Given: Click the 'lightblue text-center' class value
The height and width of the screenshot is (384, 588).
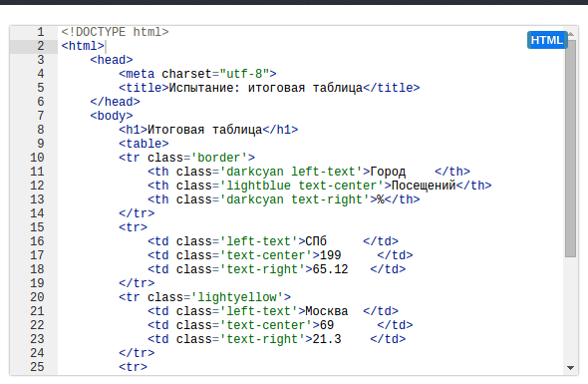Looking at the screenshot, I should [x=302, y=186].
